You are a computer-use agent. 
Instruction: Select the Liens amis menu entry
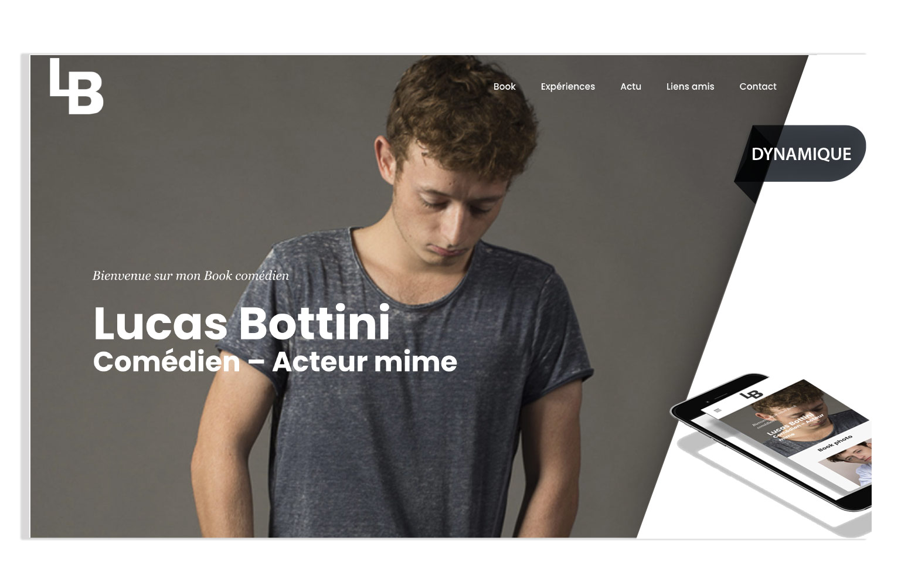click(690, 86)
